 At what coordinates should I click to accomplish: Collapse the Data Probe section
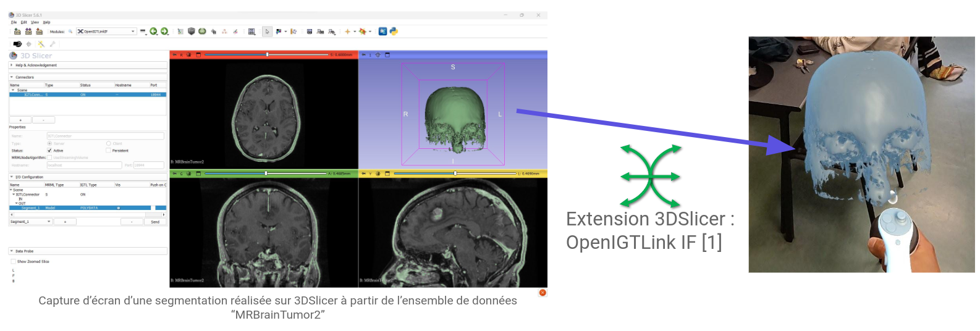point(88,251)
